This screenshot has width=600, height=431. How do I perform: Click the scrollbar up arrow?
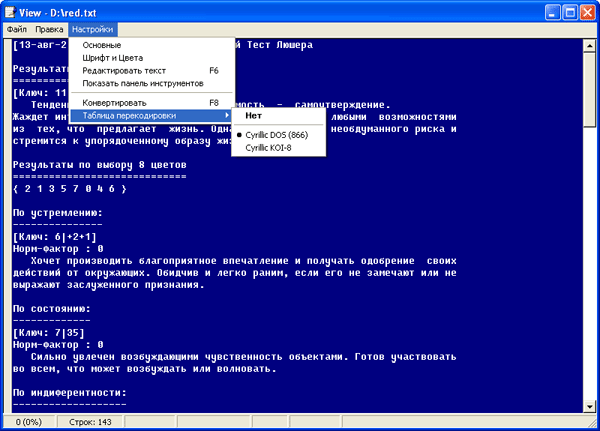click(589, 46)
